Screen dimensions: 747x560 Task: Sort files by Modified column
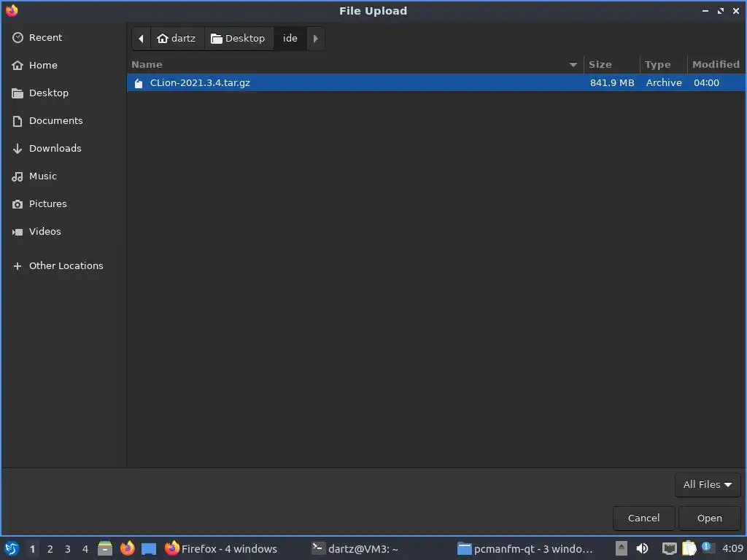pos(716,64)
